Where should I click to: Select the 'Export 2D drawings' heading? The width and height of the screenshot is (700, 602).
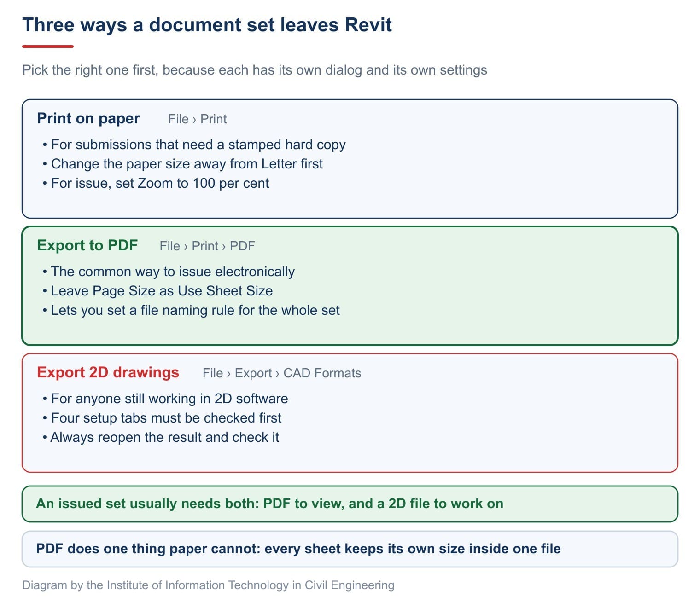click(x=108, y=372)
